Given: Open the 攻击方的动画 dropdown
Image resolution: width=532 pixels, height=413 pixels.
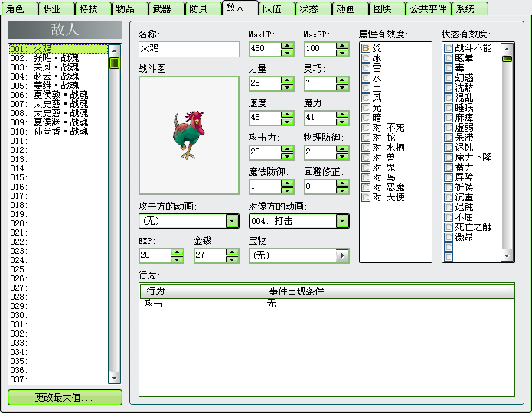Looking at the screenshot, I should tap(233, 221).
